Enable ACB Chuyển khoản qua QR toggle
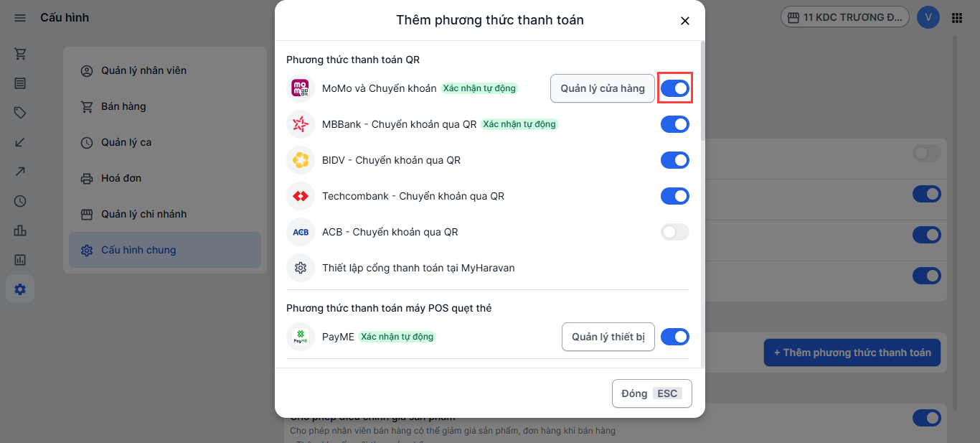The width and height of the screenshot is (980, 443). [674, 232]
